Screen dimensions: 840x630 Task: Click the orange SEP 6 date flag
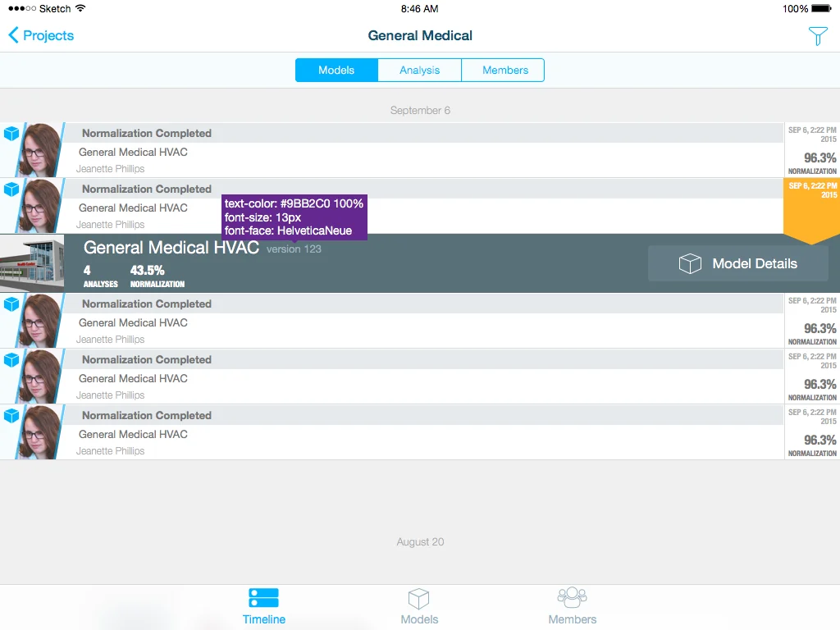811,211
